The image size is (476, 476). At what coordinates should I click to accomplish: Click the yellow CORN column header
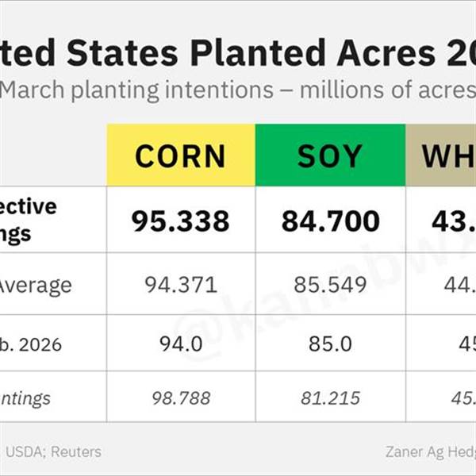pyautogui.click(x=181, y=155)
